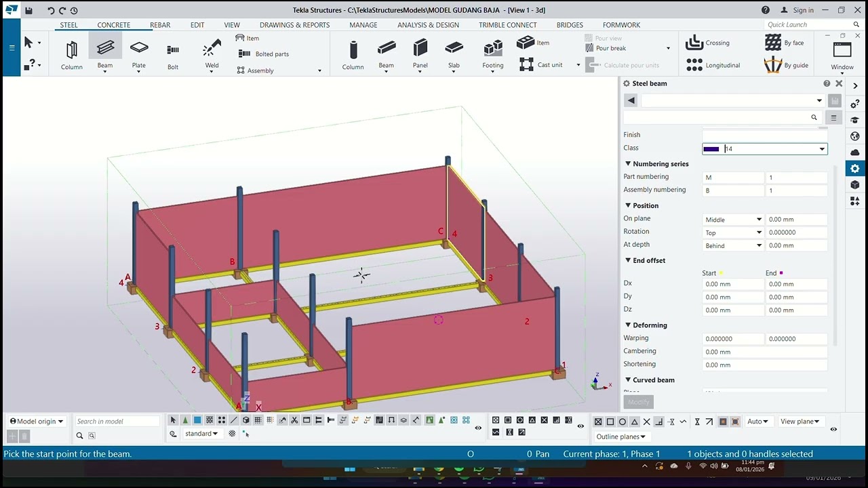Click the globe side pane icon
The width and height of the screenshot is (868, 488).
click(855, 136)
